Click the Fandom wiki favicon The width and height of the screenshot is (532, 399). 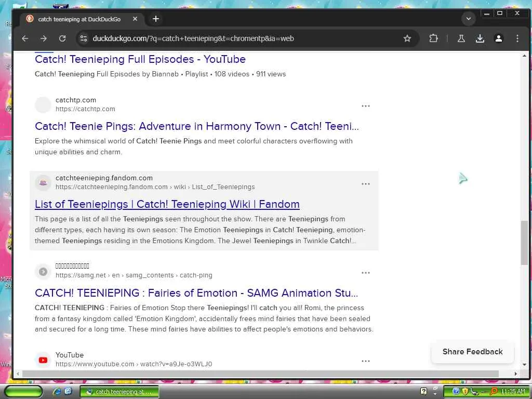click(x=43, y=183)
